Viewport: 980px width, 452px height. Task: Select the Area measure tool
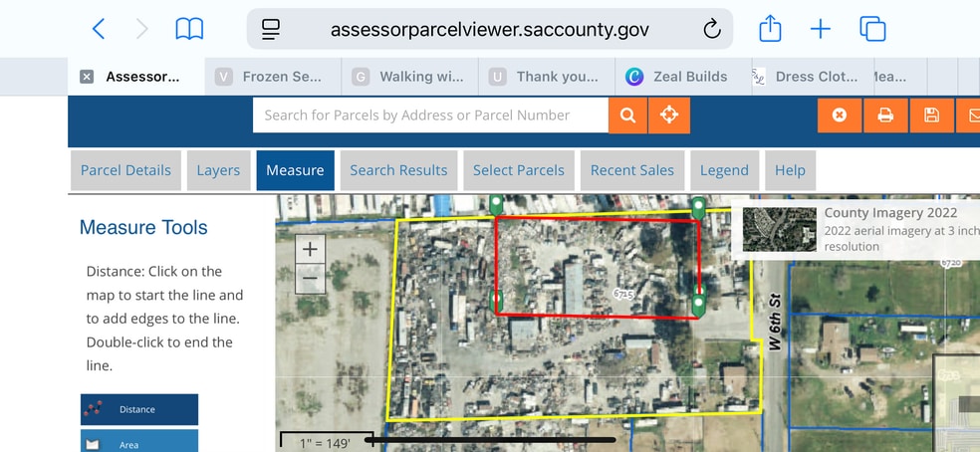(139, 443)
